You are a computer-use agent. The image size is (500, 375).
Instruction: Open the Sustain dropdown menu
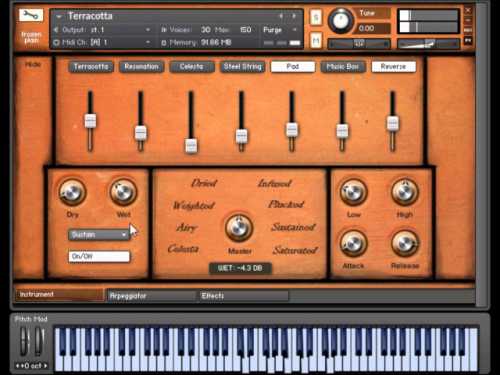click(x=99, y=235)
